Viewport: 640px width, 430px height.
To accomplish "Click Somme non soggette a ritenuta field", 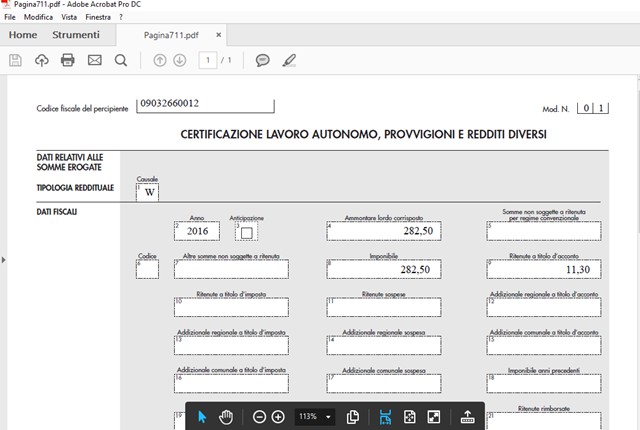I will (544, 231).
